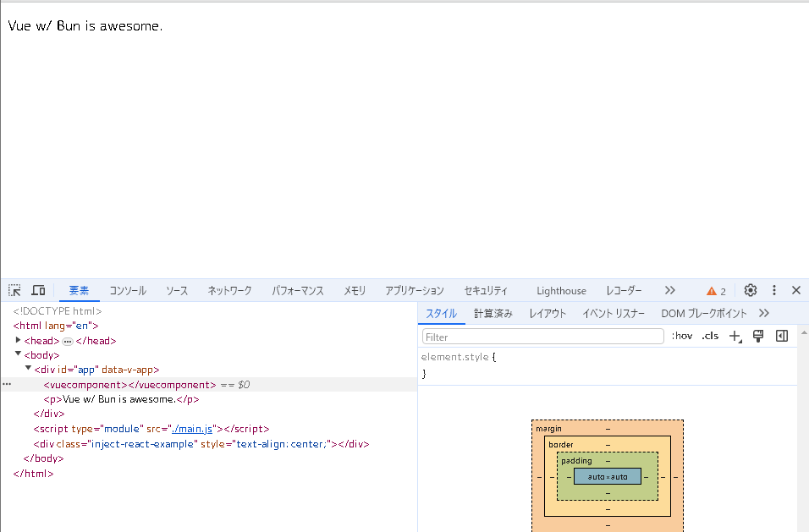The height and width of the screenshot is (532, 809).
Task: Toggle element state with :hov button
Action: click(x=681, y=336)
